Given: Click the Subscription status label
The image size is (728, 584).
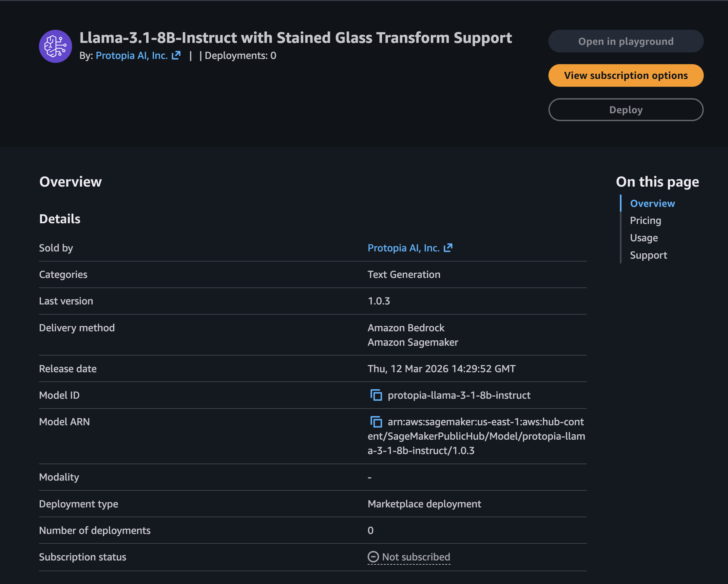Looking at the screenshot, I should 83,557.
